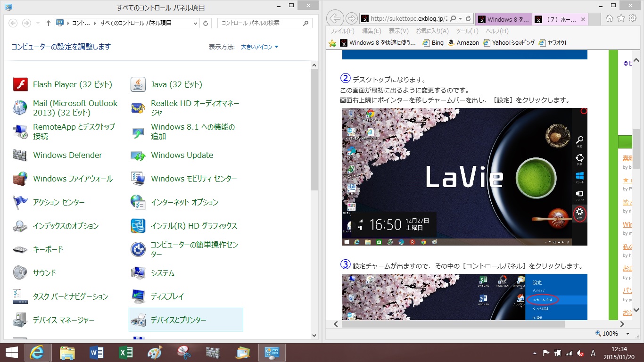Viewport: 644px width, 362px height.
Task: Open システム item
Action: click(152, 273)
